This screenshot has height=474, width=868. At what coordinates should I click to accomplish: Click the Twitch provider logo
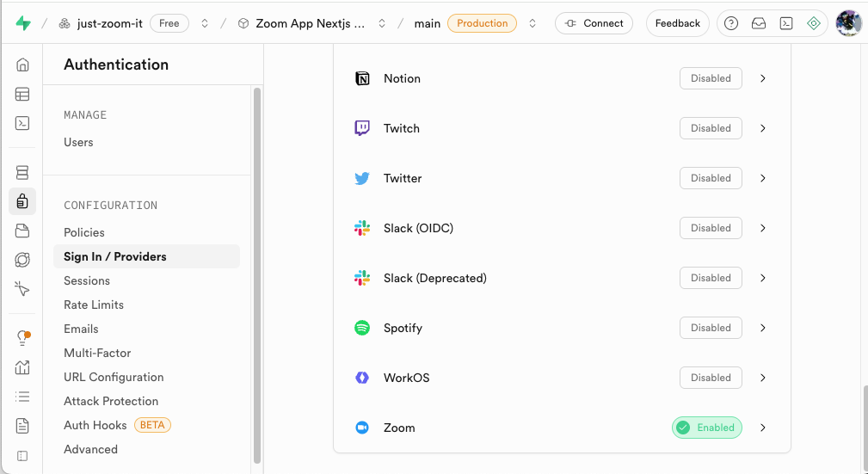click(x=362, y=128)
